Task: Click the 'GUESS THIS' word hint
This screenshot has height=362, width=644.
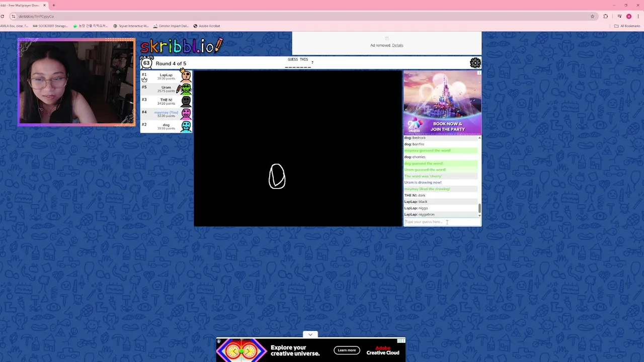Action: point(298,59)
